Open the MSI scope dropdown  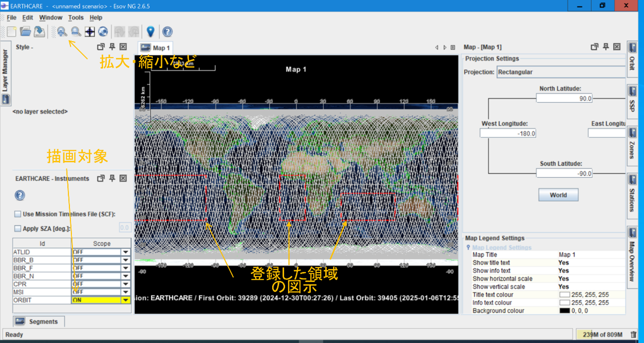tap(126, 292)
